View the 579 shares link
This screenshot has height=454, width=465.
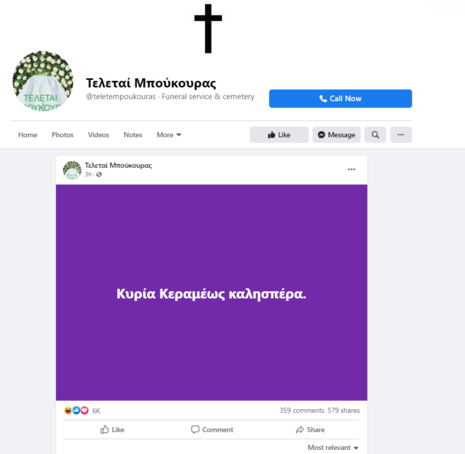click(344, 410)
